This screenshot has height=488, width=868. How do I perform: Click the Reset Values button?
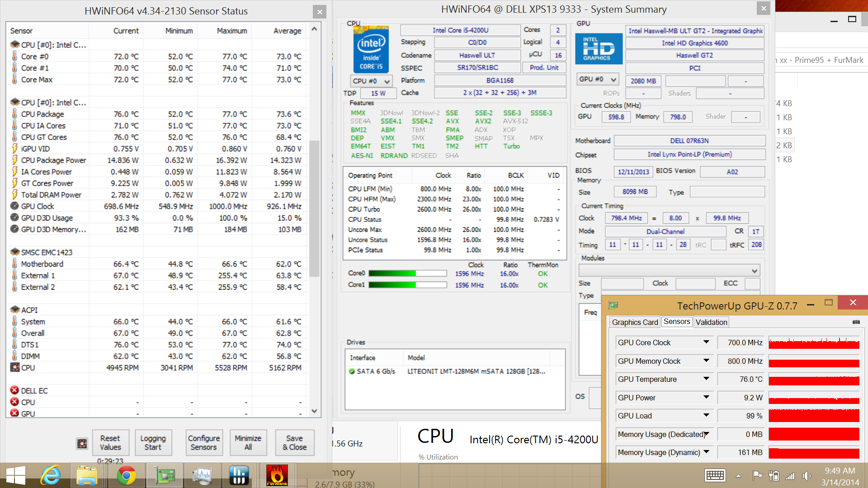[110, 443]
